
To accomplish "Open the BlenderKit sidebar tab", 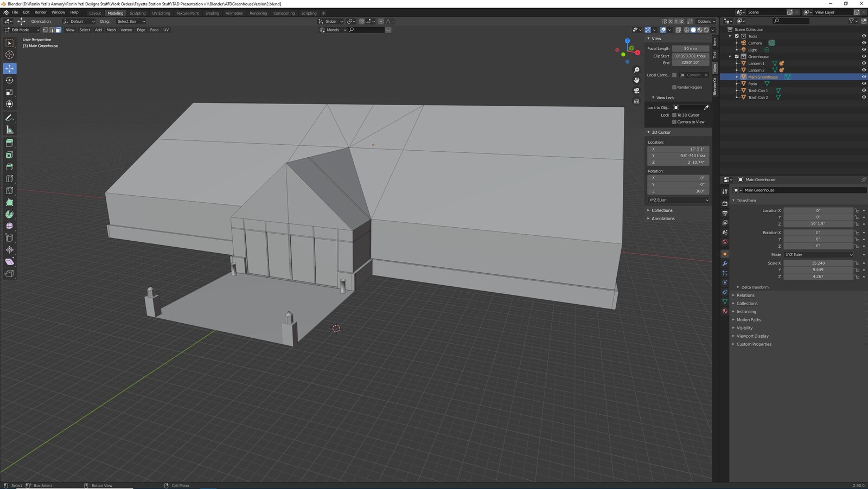I will 715,87.
